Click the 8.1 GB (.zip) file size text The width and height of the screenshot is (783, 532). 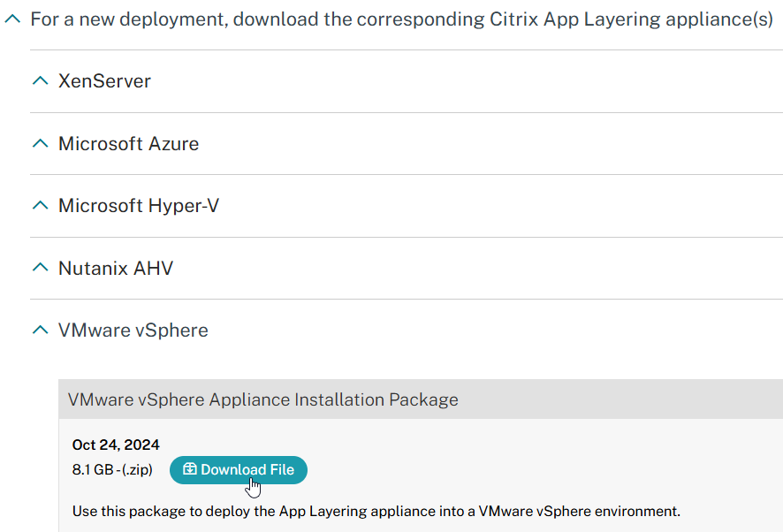(x=112, y=469)
